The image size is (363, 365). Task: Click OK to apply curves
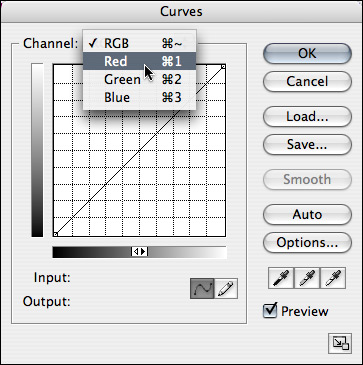point(307,53)
